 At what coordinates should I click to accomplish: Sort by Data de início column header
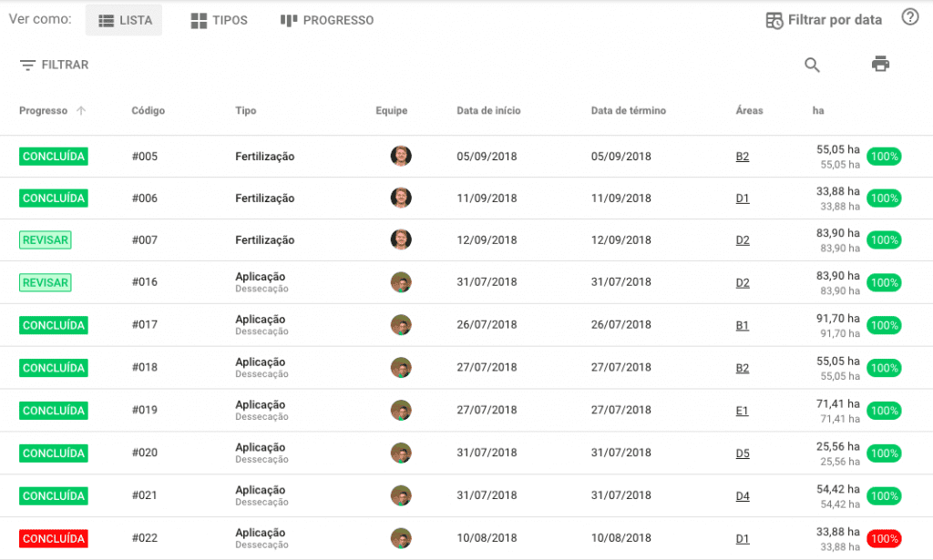click(x=488, y=111)
